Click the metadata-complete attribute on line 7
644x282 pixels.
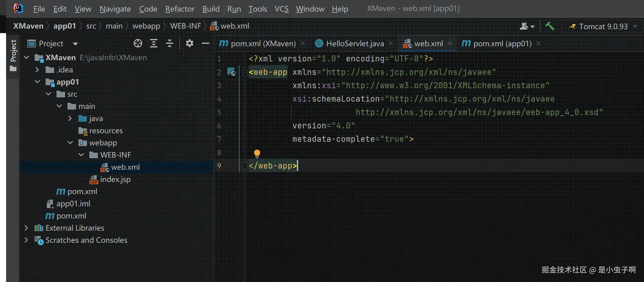[333, 139]
